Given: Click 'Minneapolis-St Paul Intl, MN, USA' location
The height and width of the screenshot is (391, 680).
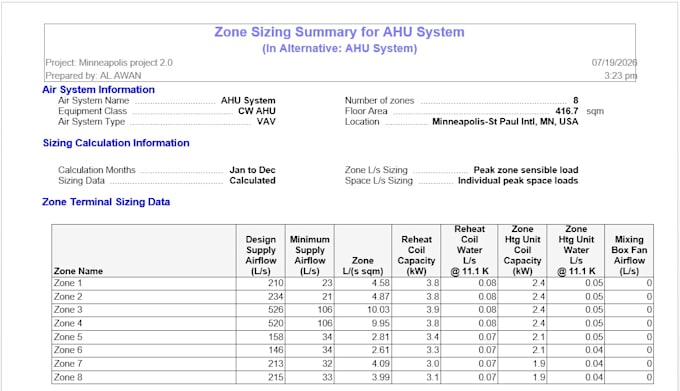Looking at the screenshot, I should [505, 122].
